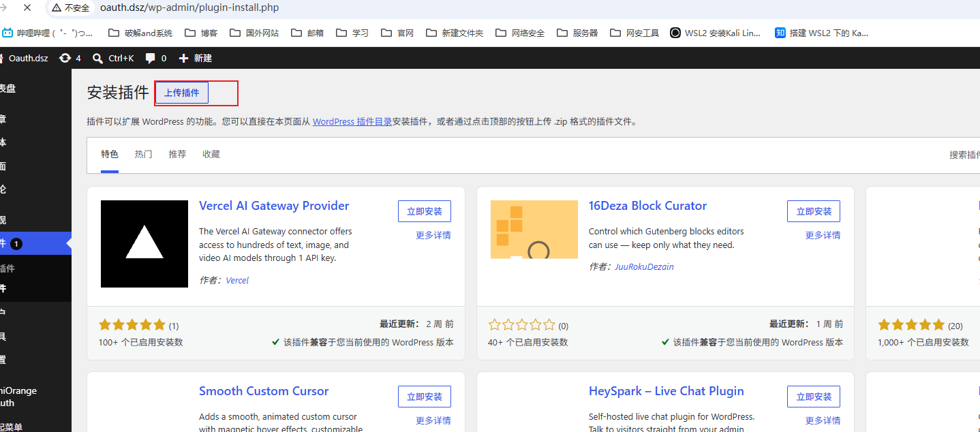This screenshot has width=980, height=432.
Task: Open 更多详情 for Smooth Custom Cursor
Action: tap(433, 420)
